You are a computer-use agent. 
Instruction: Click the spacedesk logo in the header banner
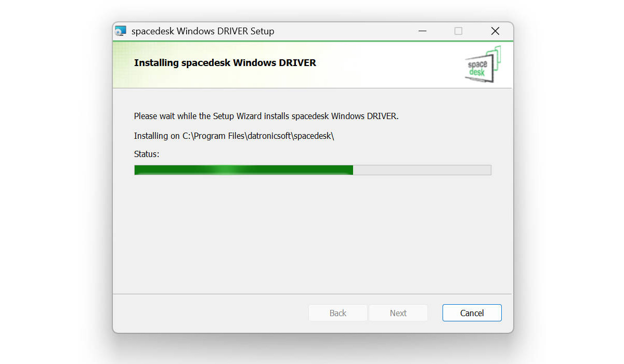click(x=483, y=64)
